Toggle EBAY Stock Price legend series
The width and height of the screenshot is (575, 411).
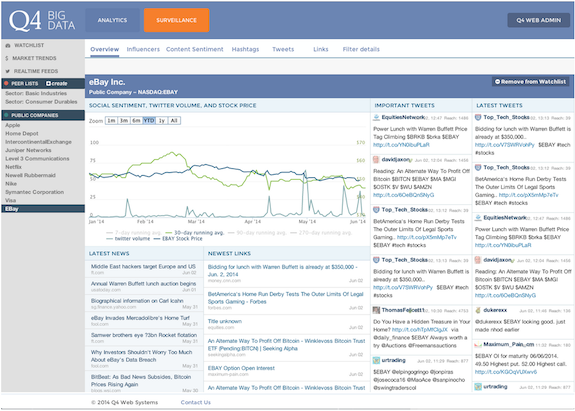(178, 239)
